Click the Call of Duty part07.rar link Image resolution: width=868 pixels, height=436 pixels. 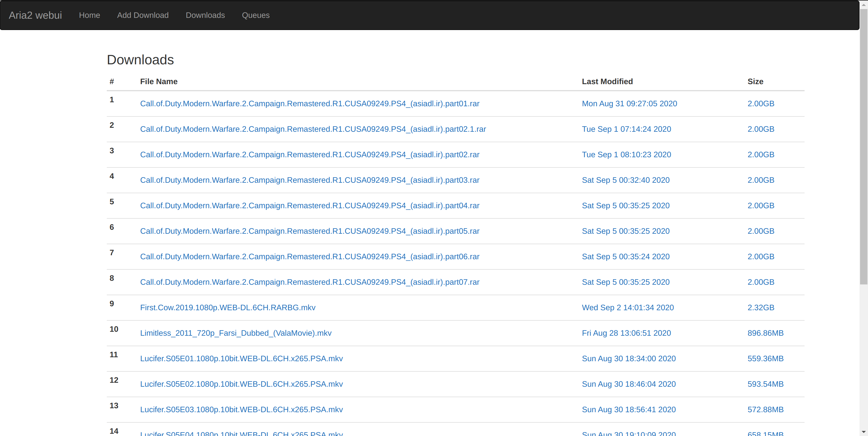pos(309,282)
